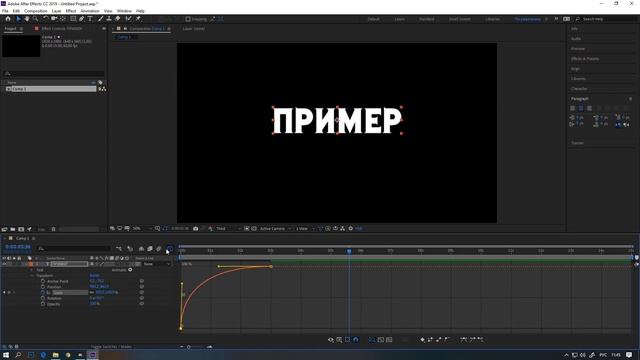640x360 pixels.
Task: Open Windows Start menu
Action: [6, 355]
